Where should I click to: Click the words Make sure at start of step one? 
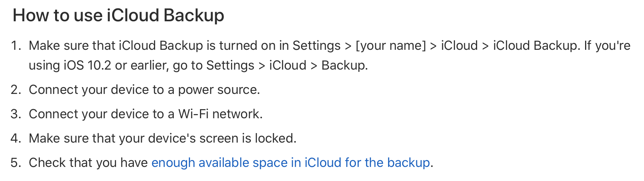(59, 46)
